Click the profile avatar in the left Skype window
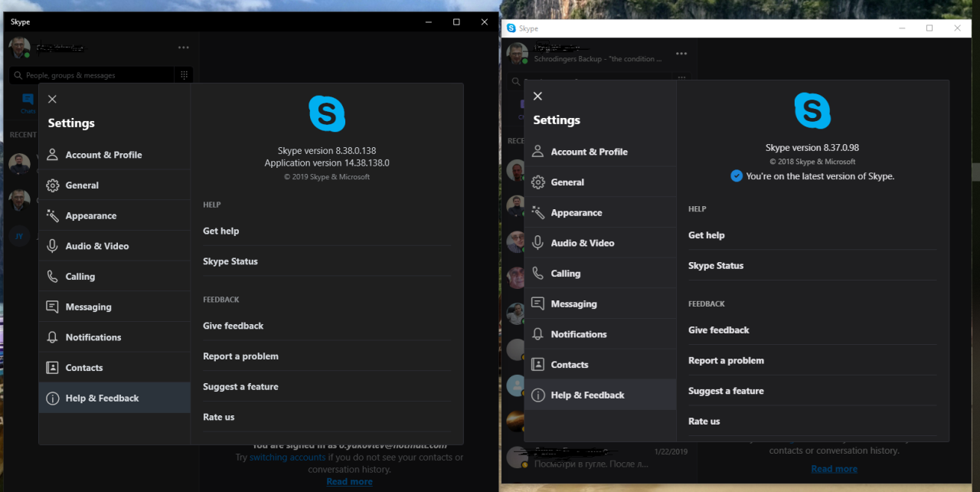Viewport: 980px width, 492px height. point(19,48)
